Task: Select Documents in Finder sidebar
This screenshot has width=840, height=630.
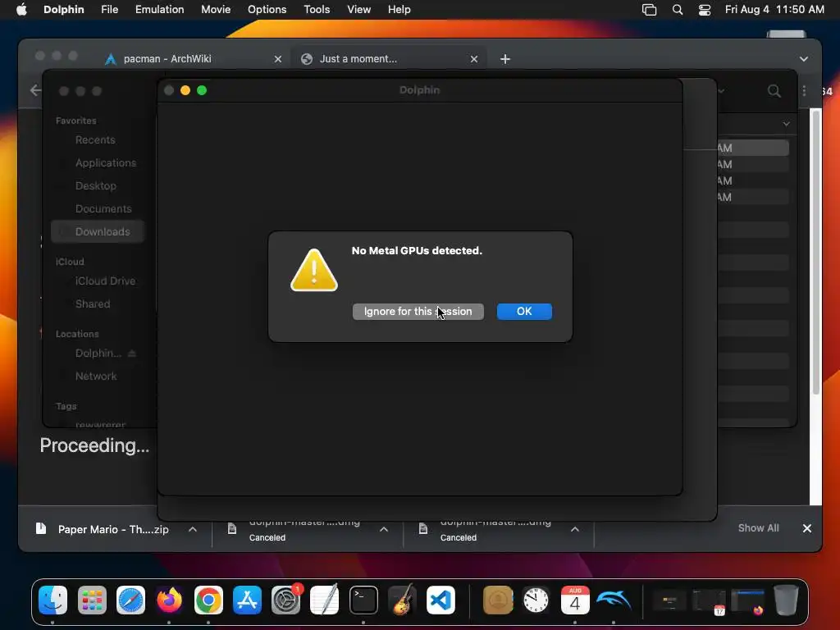Action: point(103,209)
